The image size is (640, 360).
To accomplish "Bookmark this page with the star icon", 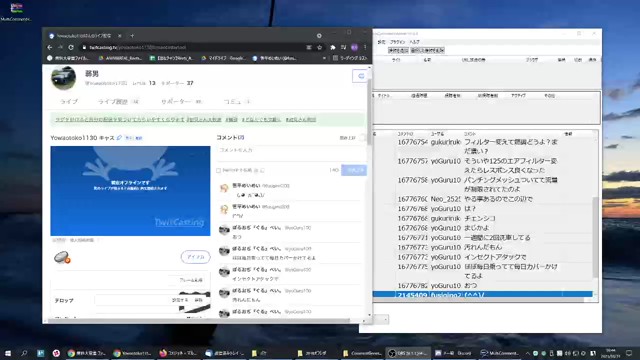I will click(x=320, y=47).
